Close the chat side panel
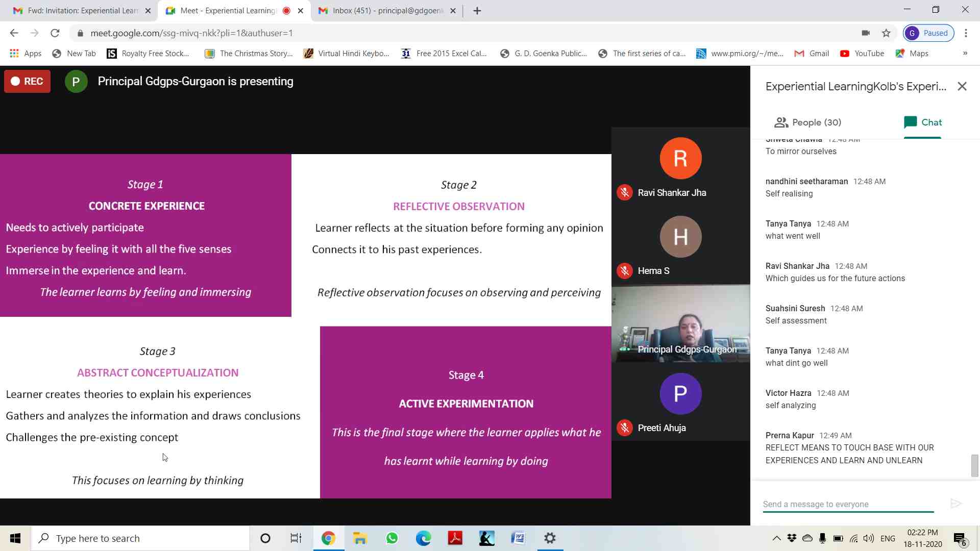The height and width of the screenshot is (551, 980). [x=962, y=87]
